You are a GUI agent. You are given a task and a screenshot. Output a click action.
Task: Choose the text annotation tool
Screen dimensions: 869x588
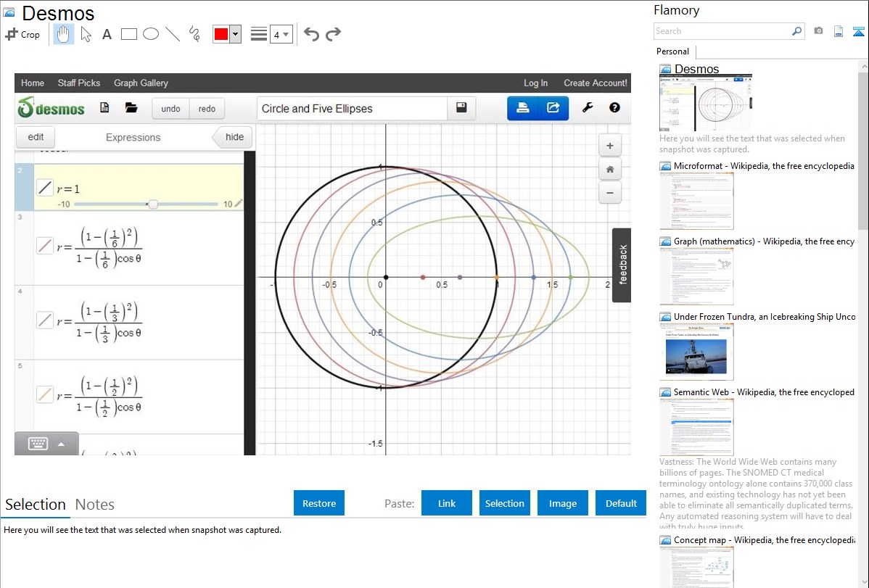point(107,34)
